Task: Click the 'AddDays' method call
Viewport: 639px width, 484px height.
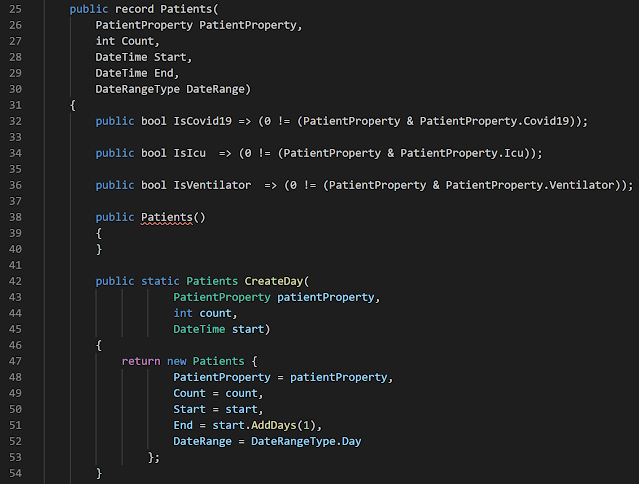Action: coord(274,425)
